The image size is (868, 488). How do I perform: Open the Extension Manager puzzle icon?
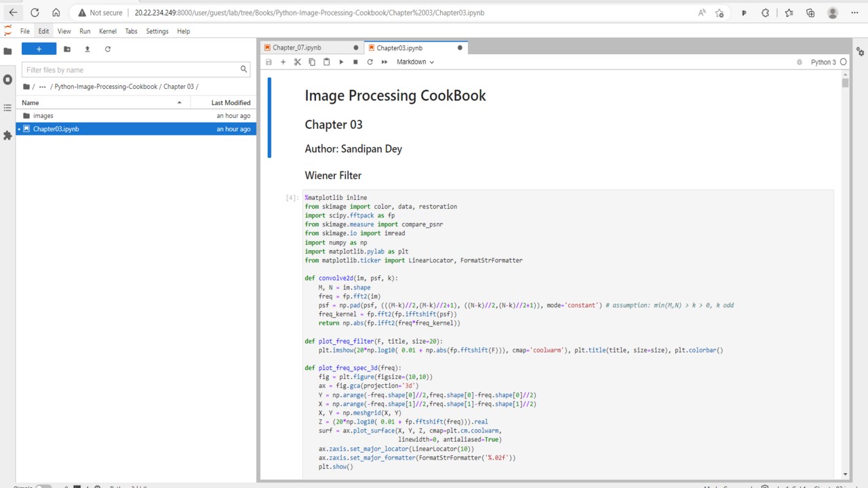point(7,136)
